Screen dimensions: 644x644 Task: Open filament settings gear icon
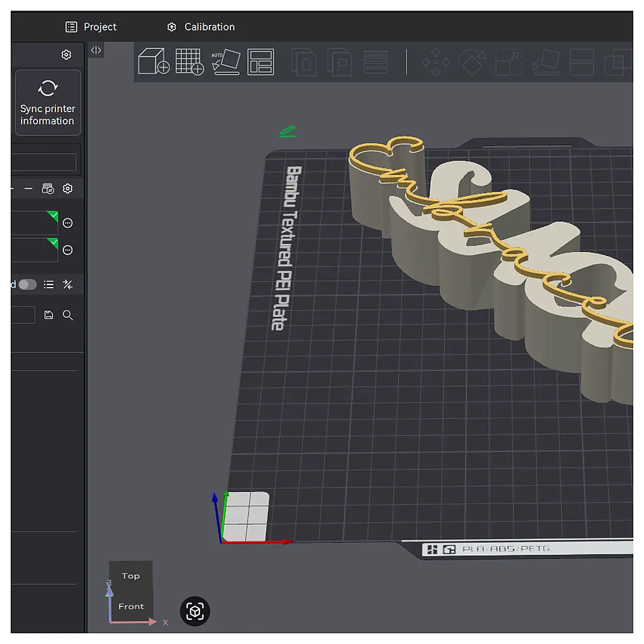[68, 188]
